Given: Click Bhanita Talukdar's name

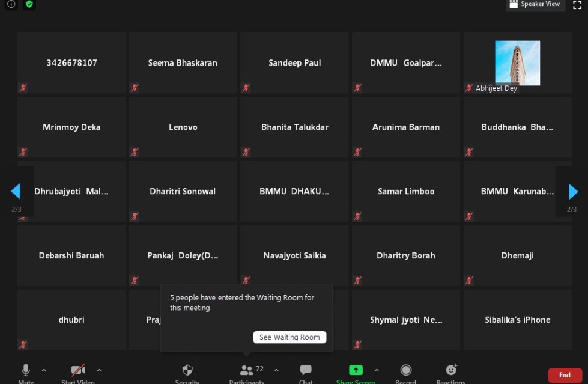Looking at the screenshot, I should (x=295, y=127).
